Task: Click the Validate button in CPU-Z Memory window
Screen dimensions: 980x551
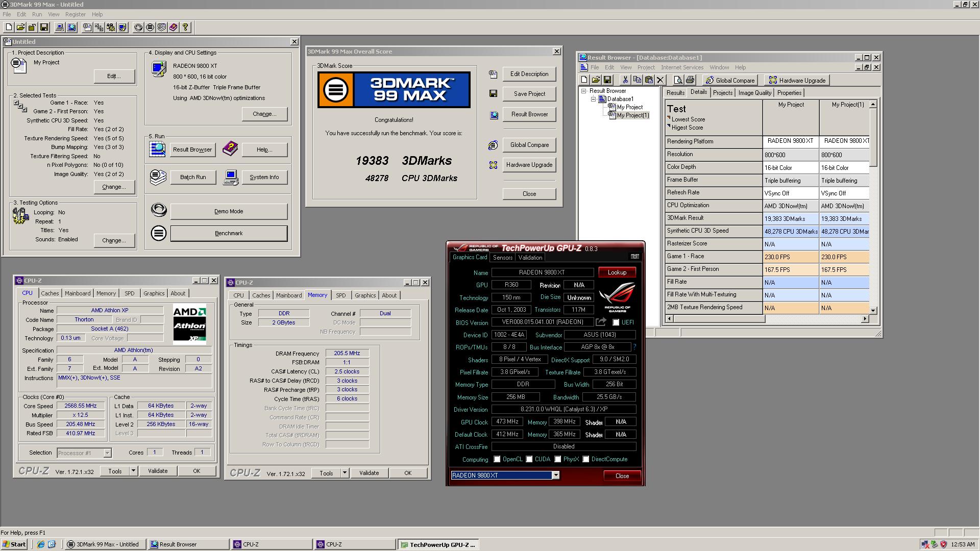Action: point(369,473)
